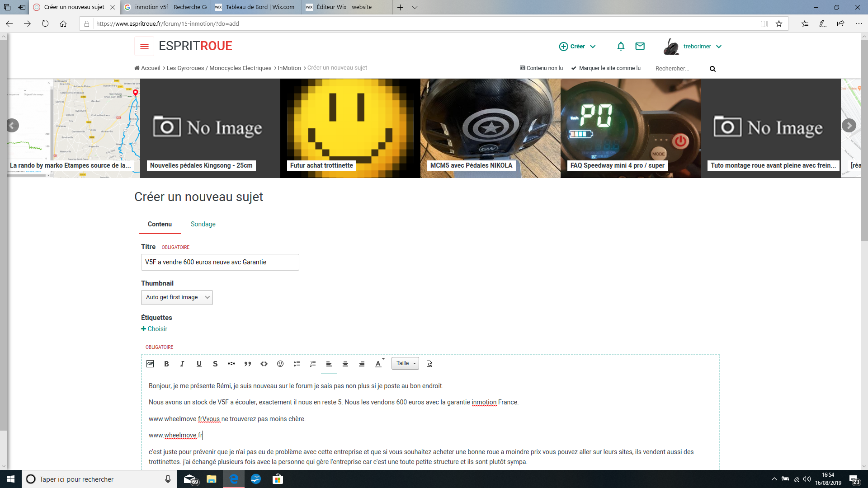Toggle strikethrough formatting in editor
This screenshot has height=488, width=868.
pos(215,364)
